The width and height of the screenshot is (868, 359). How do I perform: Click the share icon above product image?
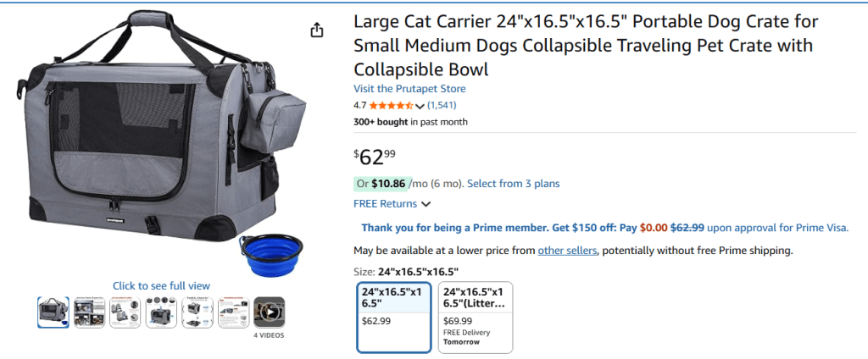[x=317, y=30]
